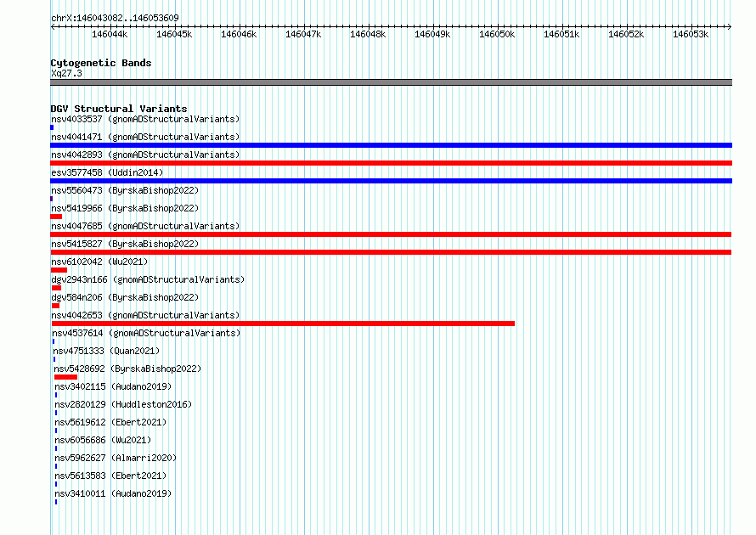Viewport: 756px width, 535px height.
Task: Click the 146051k ruler label
Action: point(562,34)
